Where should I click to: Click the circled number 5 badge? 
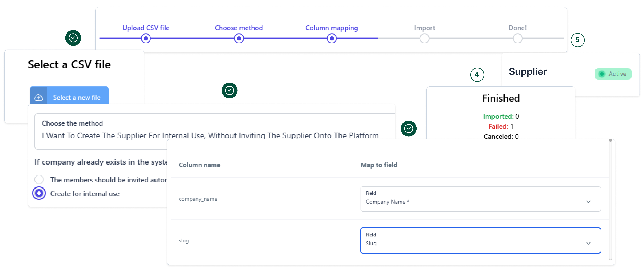pos(577,40)
